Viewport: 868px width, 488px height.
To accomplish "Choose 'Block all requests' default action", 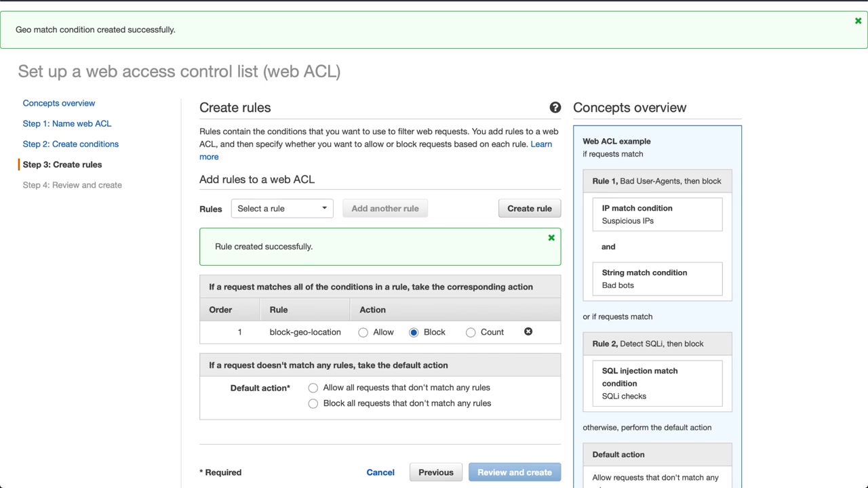I will [313, 403].
